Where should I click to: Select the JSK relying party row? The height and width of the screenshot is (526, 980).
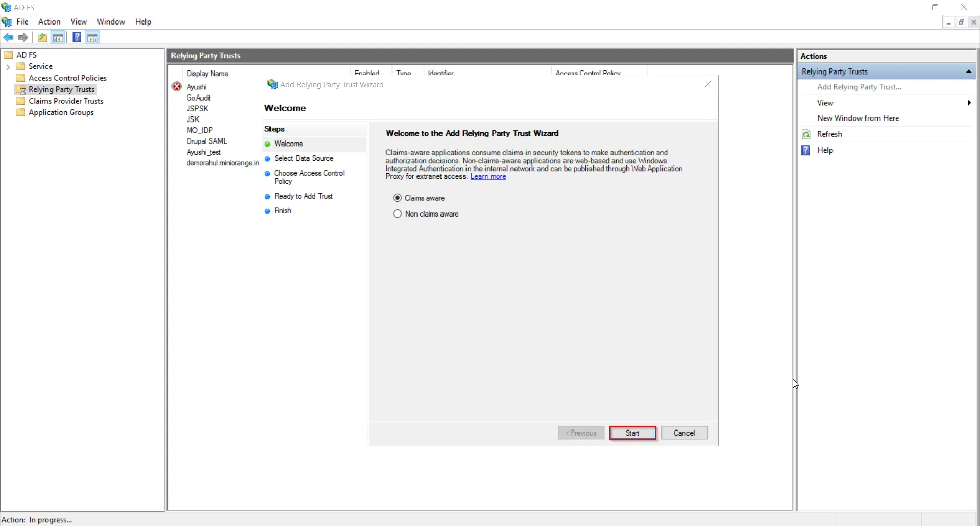pyautogui.click(x=193, y=119)
